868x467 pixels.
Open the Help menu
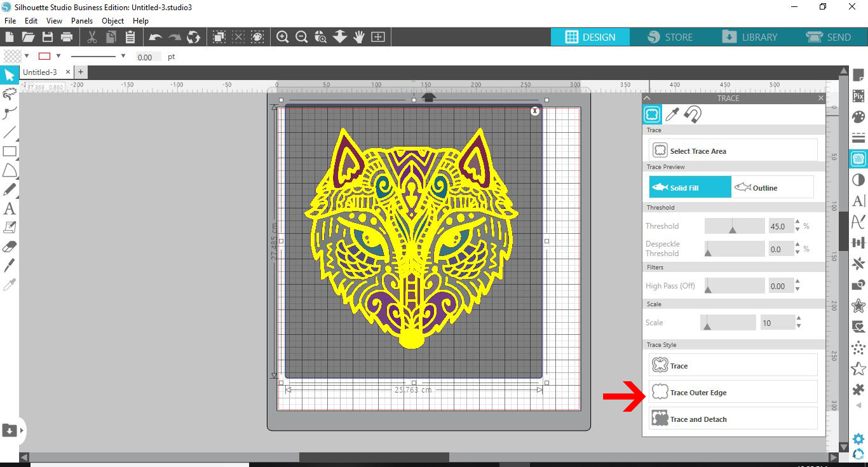click(140, 20)
